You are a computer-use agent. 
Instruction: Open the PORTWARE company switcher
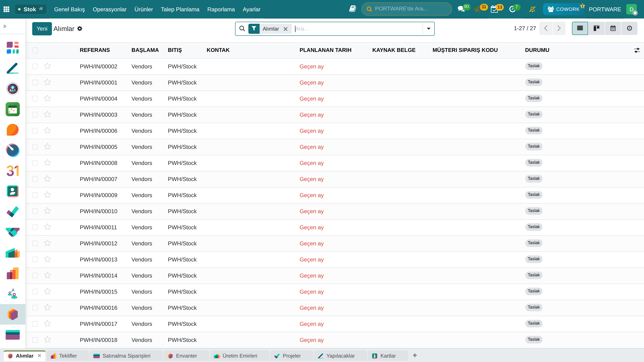pyautogui.click(x=605, y=9)
